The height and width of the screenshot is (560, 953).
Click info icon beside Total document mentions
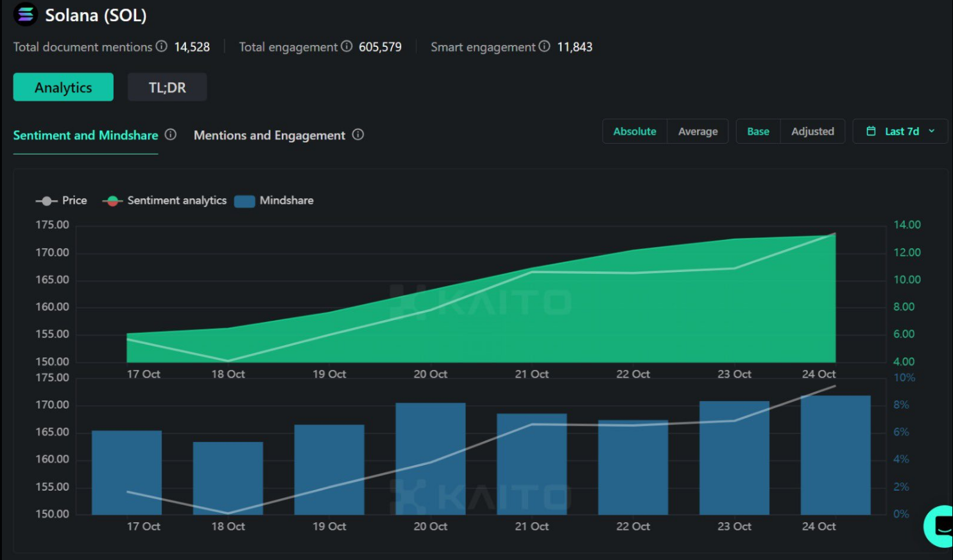coord(162,46)
